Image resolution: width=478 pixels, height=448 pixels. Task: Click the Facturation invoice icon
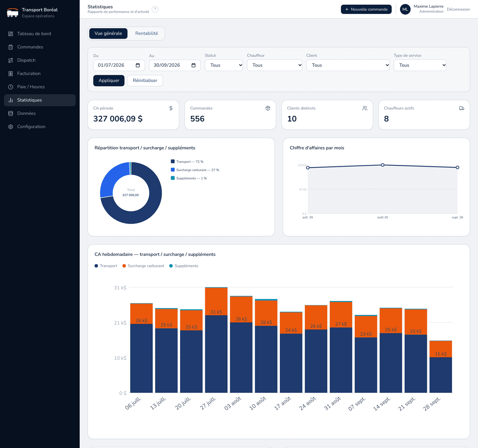click(x=11, y=74)
